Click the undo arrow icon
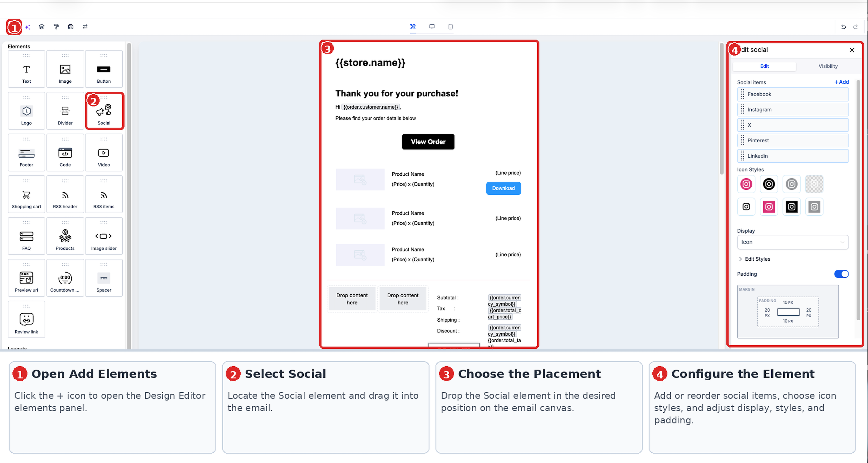Viewport: 868px width, 463px height. click(843, 27)
